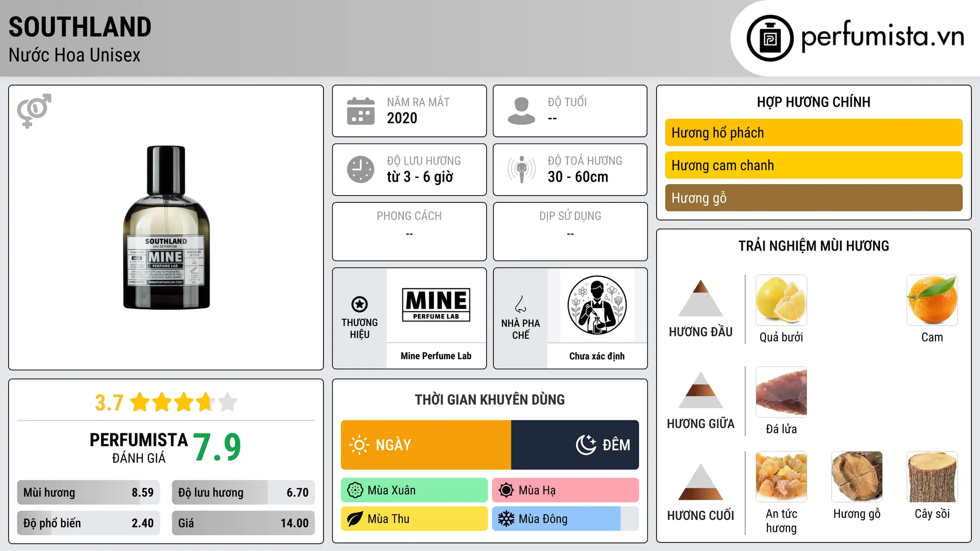Screen dimensions: 980x551
Task: Click the DỊP SỬ DỤNG label
Action: [x=570, y=216]
